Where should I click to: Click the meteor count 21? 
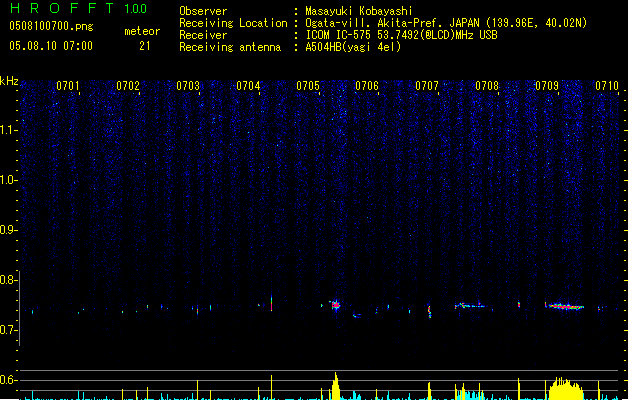click(145, 46)
